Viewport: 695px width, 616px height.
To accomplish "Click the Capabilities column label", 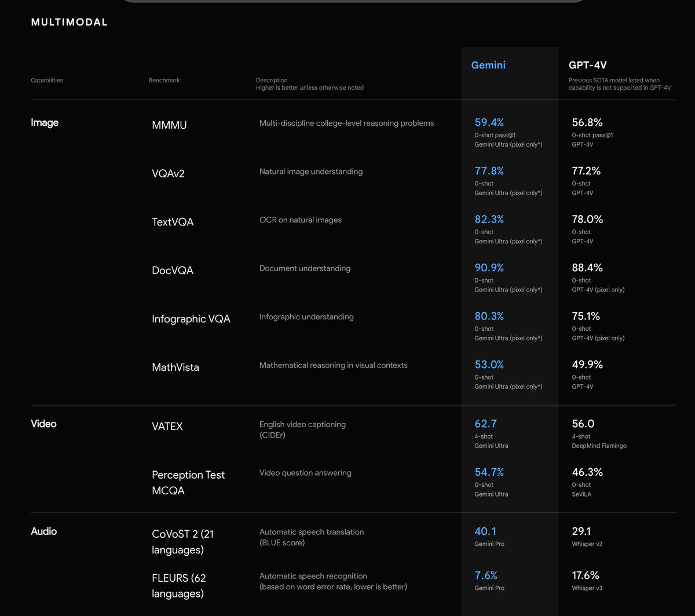I will pos(47,80).
